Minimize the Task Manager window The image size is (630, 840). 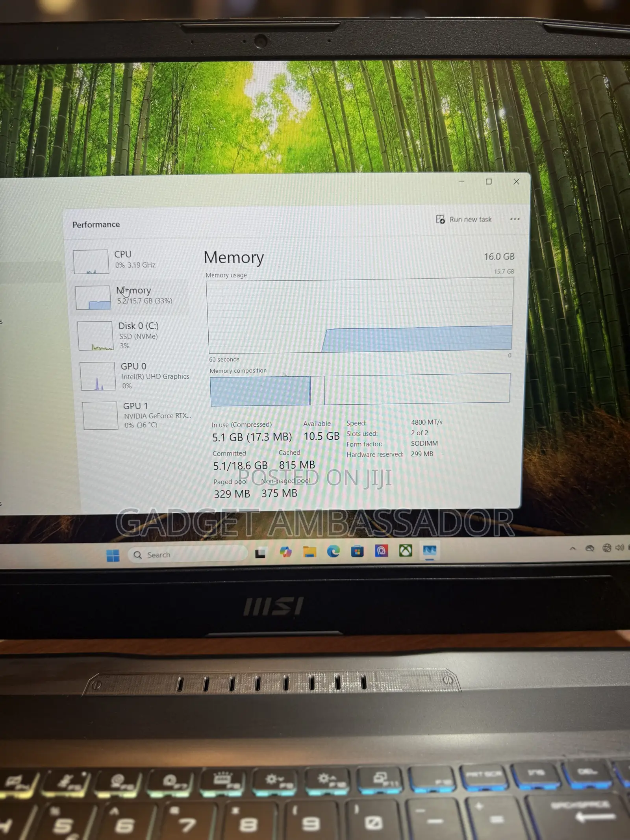(x=461, y=181)
